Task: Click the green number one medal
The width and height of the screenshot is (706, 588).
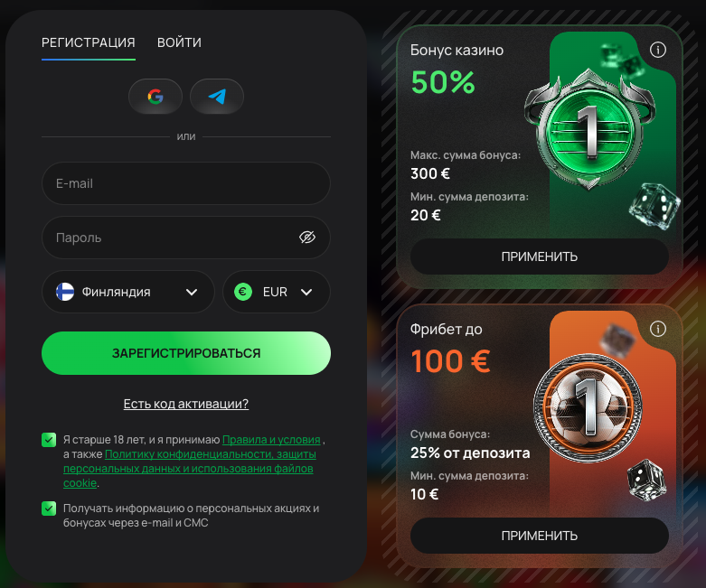Action: [589, 130]
